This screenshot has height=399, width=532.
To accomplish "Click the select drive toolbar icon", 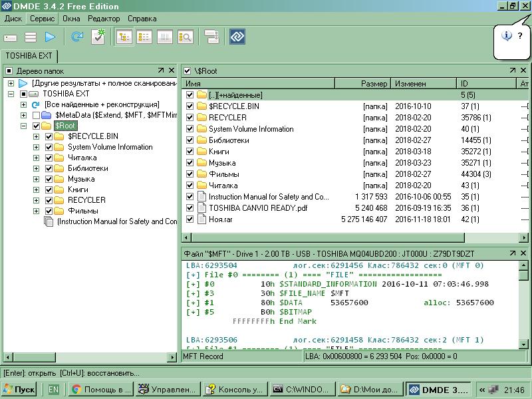I will pos(11,37).
